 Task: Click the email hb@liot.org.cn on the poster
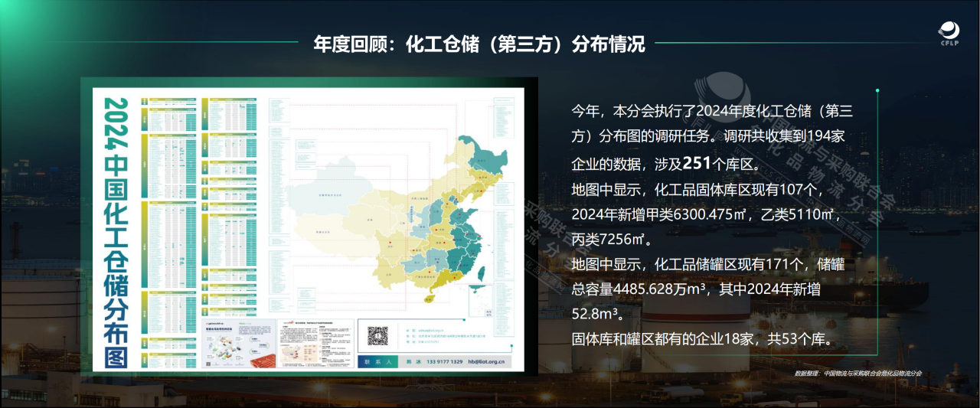click(487, 362)
